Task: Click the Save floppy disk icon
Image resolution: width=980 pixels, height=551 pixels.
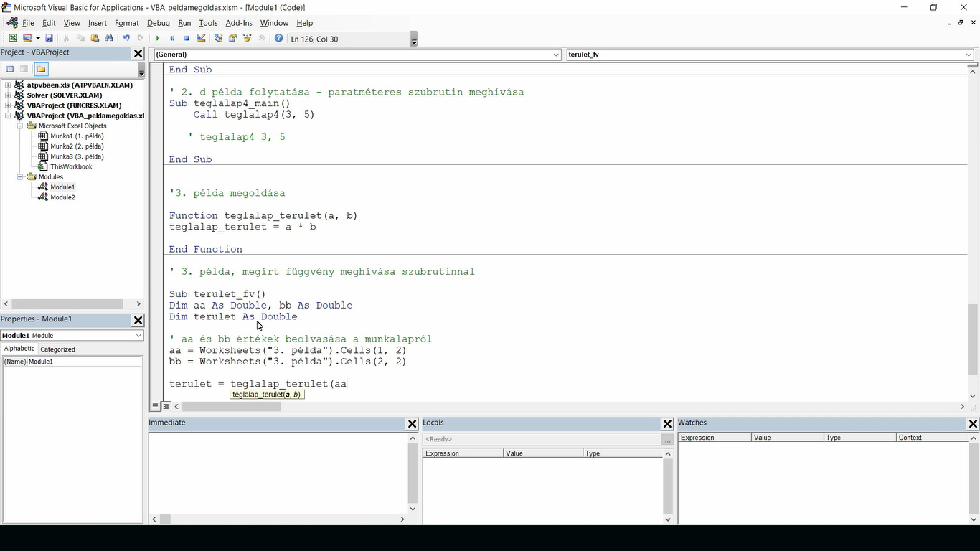Action: pos(49,39)
